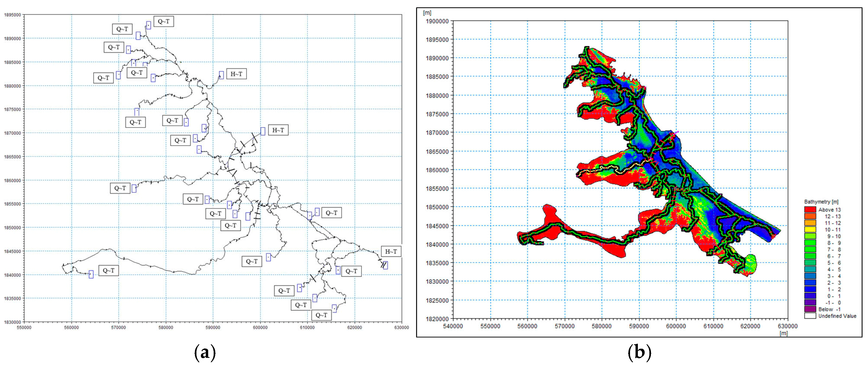
Task: Click the rightmost H~T label in map (a)
Action: point(391,251)
